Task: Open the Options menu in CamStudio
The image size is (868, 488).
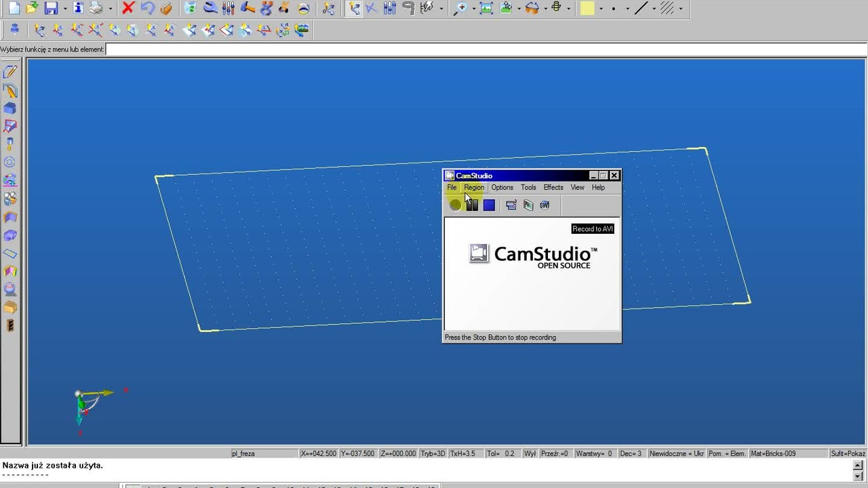Action: click(502, 188)
